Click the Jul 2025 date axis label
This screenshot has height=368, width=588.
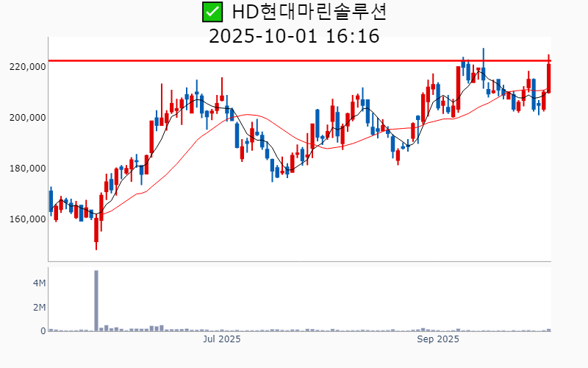[221, 339]
